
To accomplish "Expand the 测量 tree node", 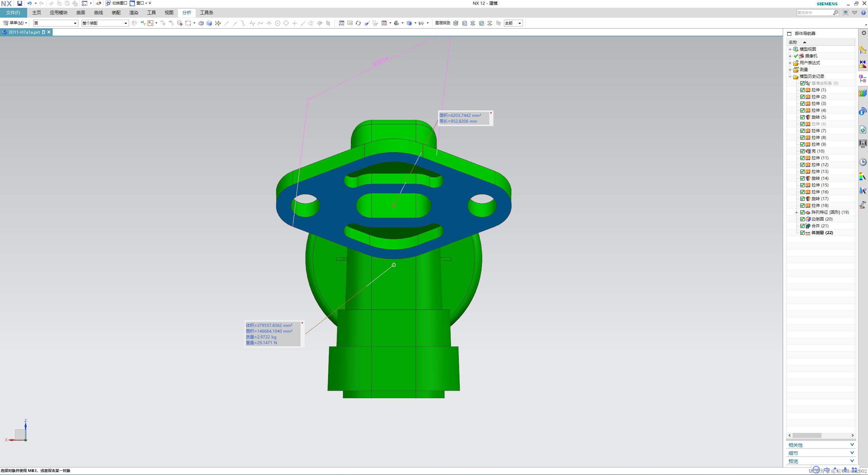I will point(790,70).
